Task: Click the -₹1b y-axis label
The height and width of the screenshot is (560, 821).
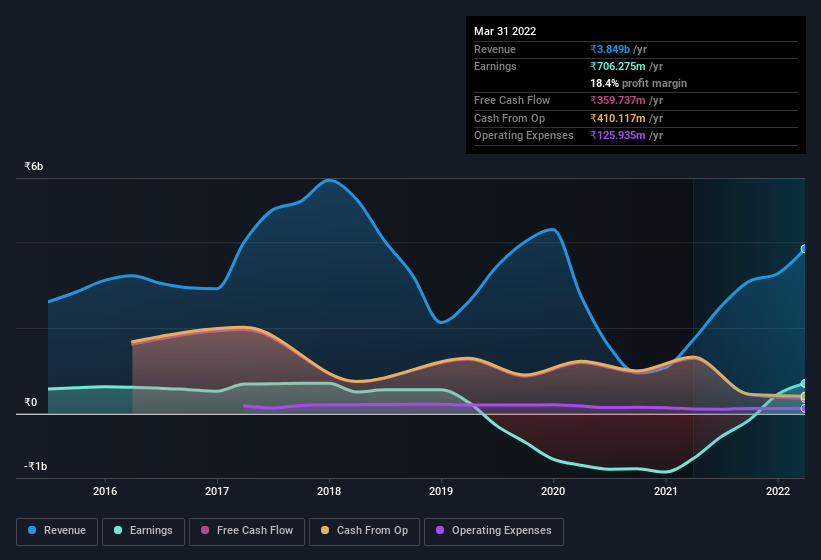Action: [35, 466]
